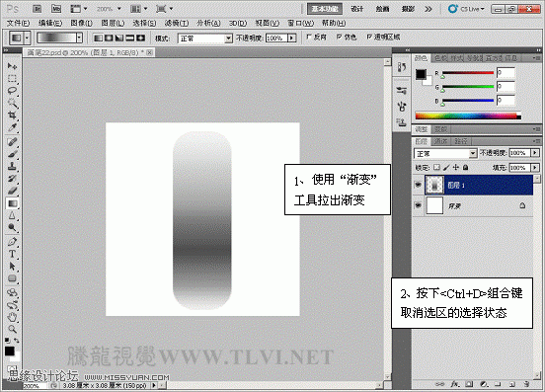
Task: Launch Bridge with the Br icon
Action: pyautogui.click(x=38, y=9)
